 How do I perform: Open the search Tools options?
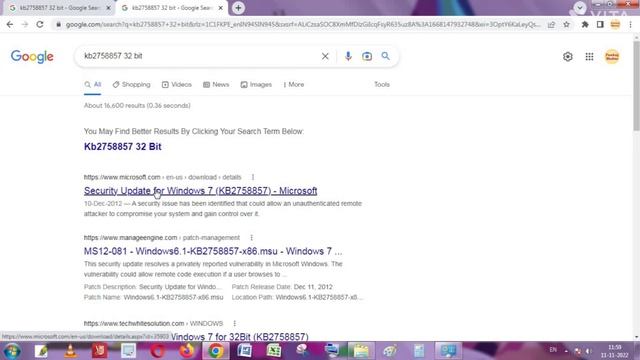[382, 84]
